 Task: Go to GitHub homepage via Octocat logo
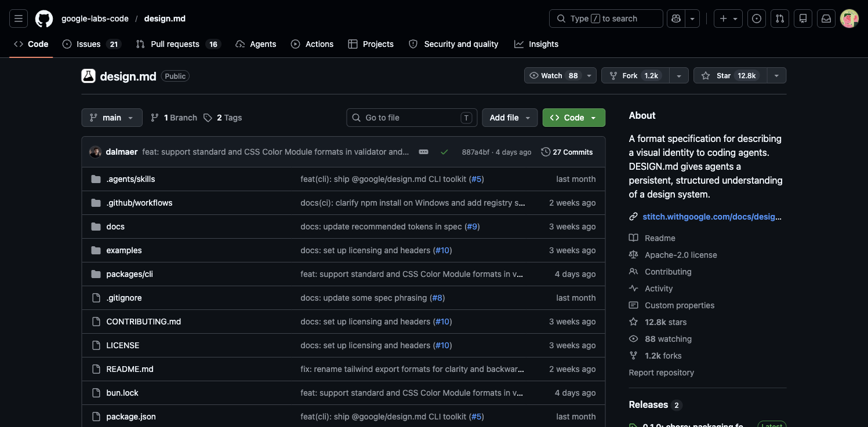click(x=44, y=19)
